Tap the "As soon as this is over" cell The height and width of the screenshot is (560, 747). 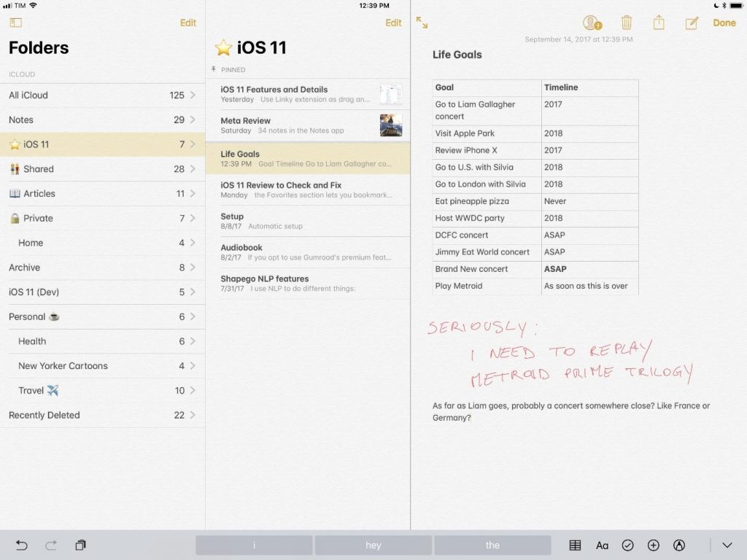pos(589,286)
